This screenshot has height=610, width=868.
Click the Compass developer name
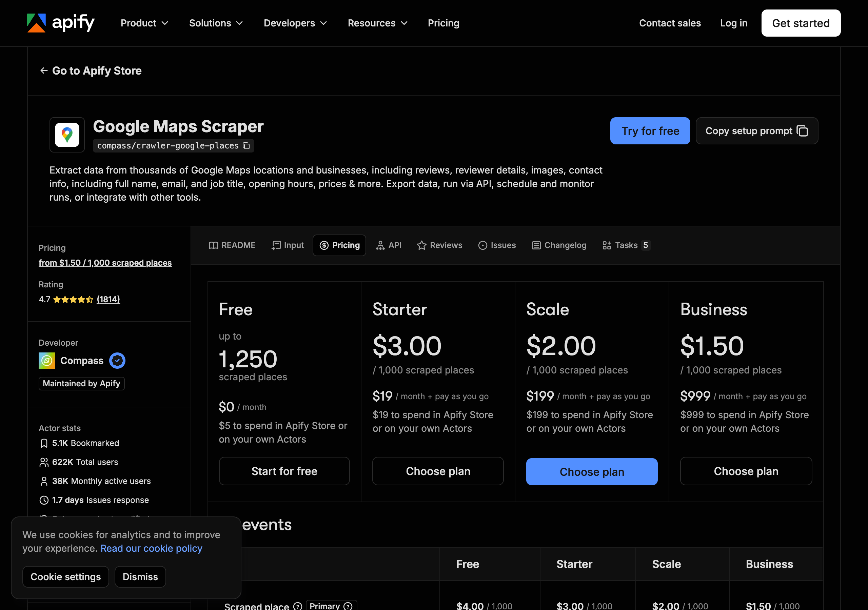point(82,361)
